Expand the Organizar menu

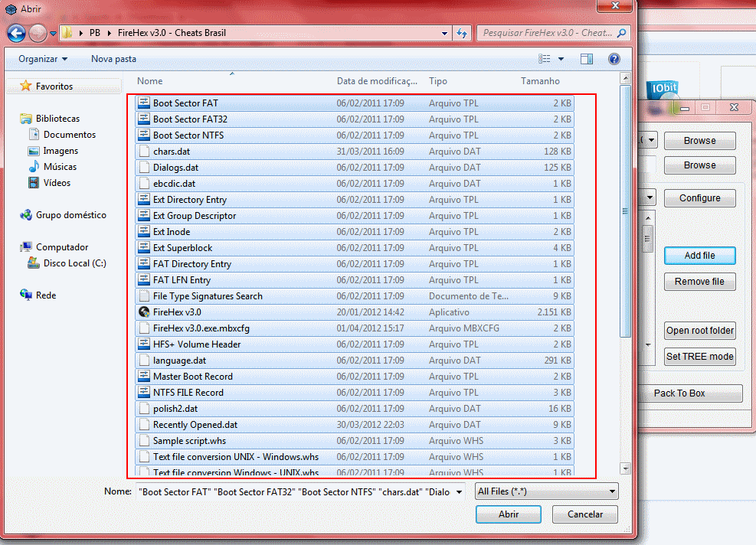[x=43, y=59]
